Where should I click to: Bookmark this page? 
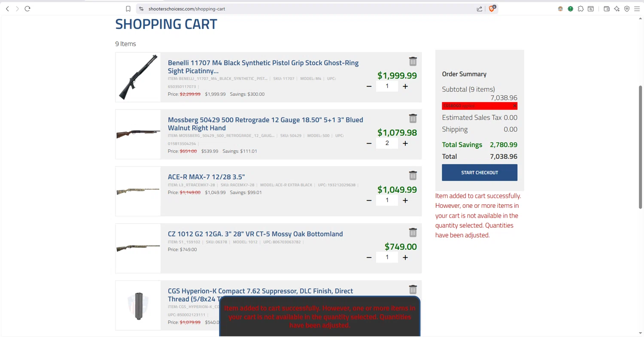128,9
